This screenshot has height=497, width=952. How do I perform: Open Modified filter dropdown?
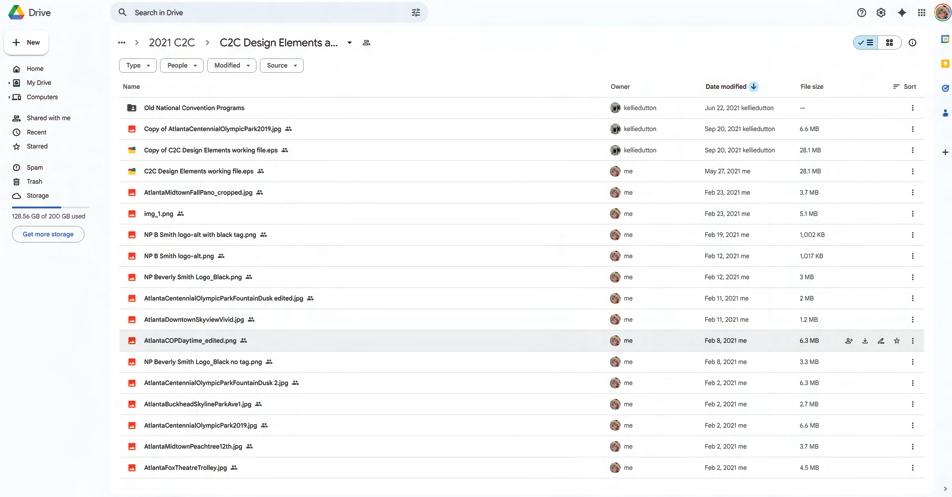point(232,66)
